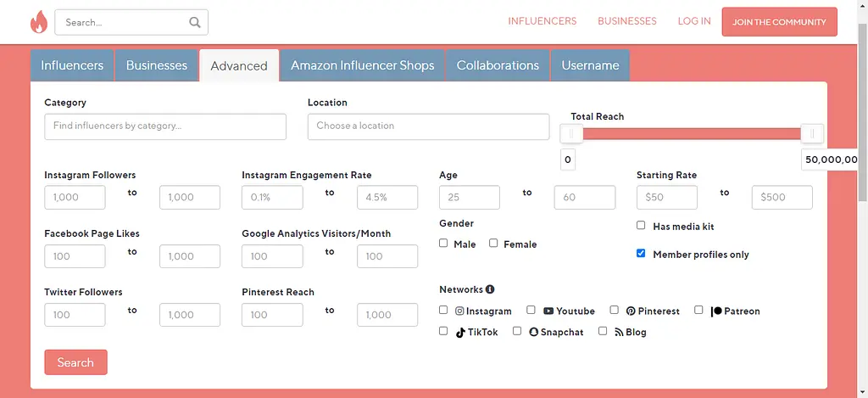Open the Log In link

694,21
